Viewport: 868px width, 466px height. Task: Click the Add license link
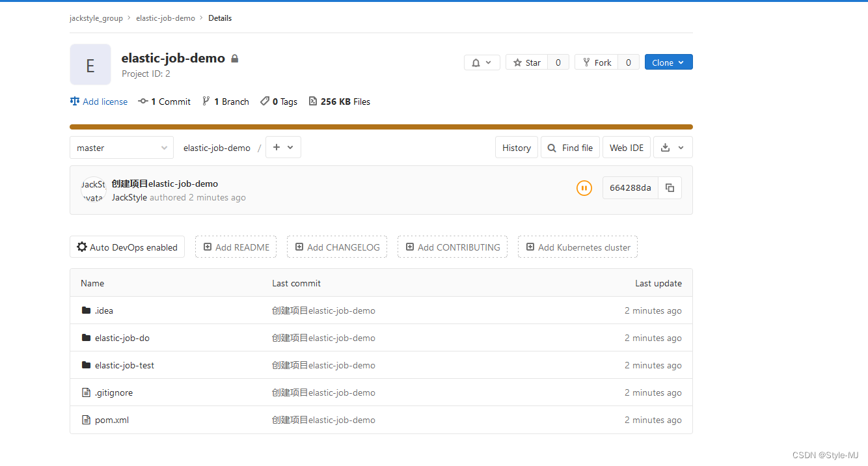99,102
